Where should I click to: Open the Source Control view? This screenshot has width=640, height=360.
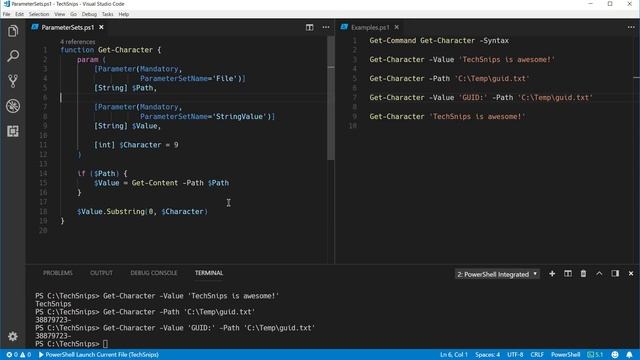point(13,81)
